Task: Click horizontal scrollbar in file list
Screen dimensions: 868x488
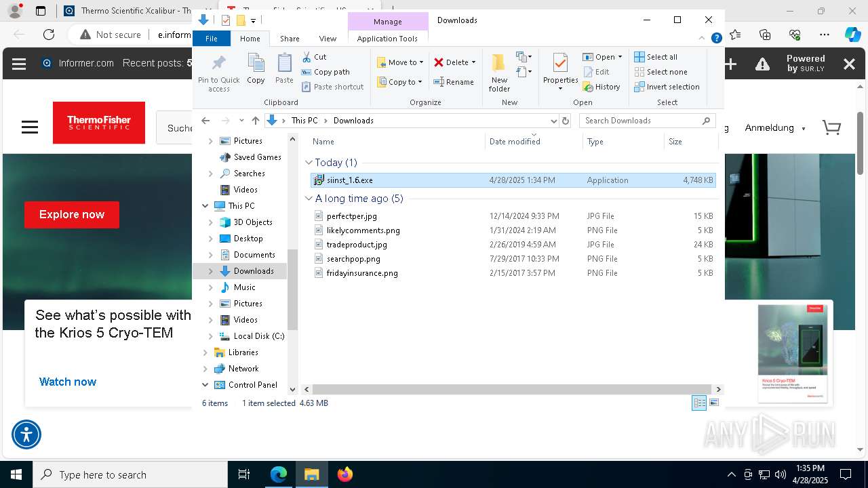Action: 512,389
